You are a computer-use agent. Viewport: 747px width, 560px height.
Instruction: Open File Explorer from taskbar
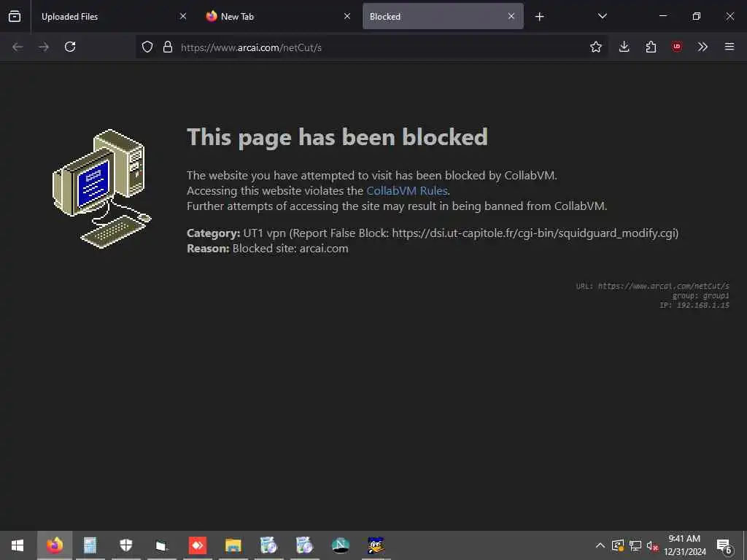tap(233, 545)
